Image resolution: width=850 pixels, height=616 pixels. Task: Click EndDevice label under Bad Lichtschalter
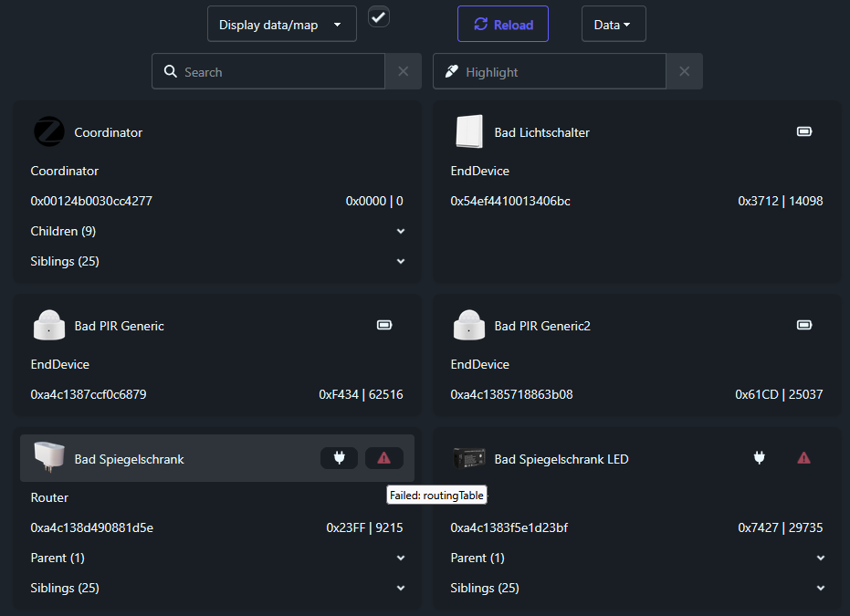(479, 172)
